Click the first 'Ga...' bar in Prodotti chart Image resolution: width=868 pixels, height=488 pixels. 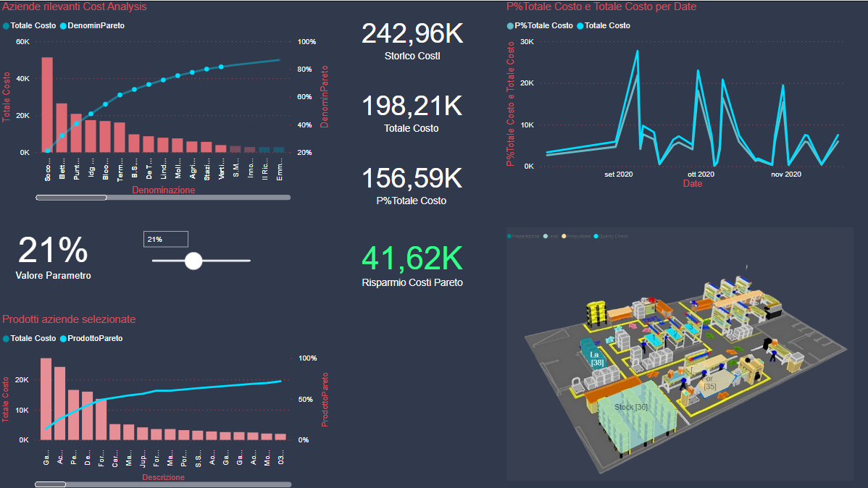(x=46, y=398)
